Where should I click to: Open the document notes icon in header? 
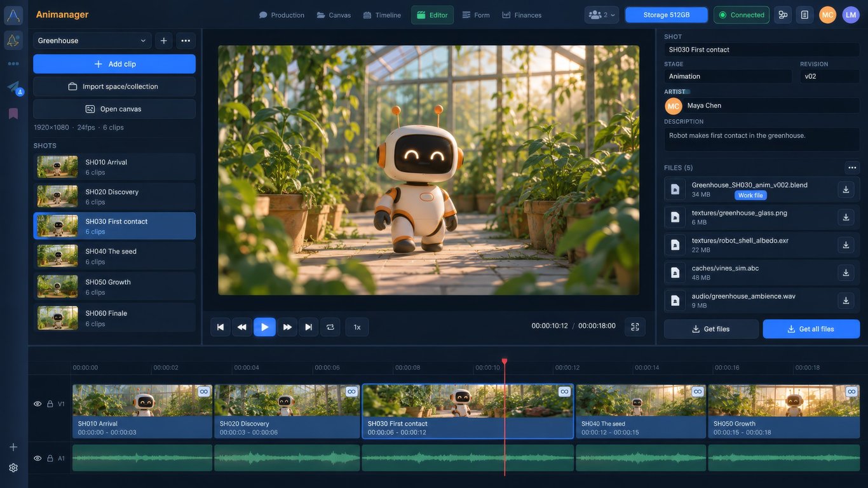pyautogui.click(x=804, y=15)
